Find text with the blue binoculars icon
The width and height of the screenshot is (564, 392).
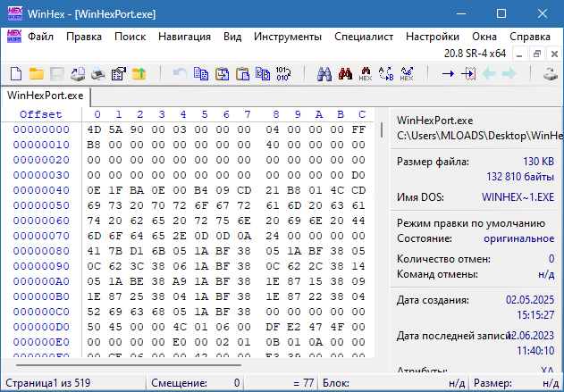[x=324, y=73]
